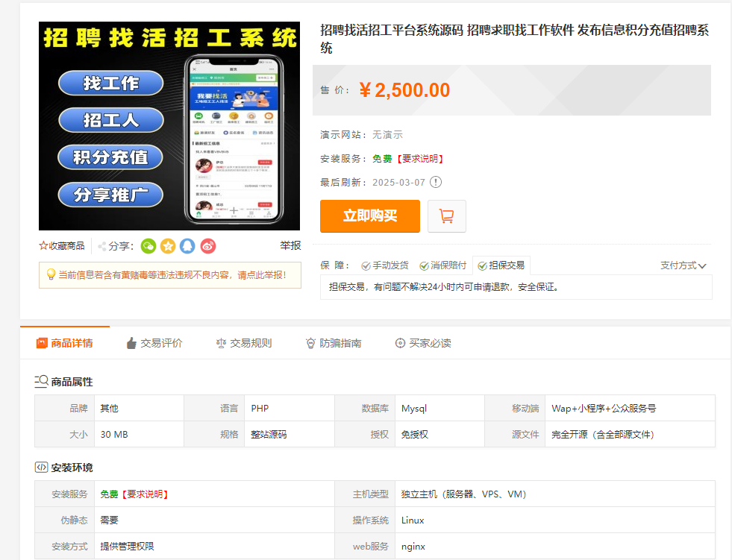
Task: Share to QQ with the penguin icon
Action: [188, 245]
